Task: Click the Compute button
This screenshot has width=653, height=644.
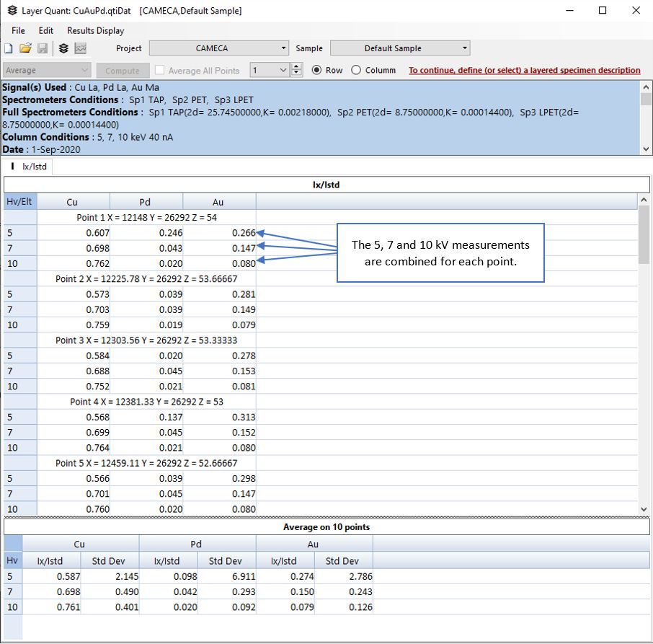Action: coord(123,71)
